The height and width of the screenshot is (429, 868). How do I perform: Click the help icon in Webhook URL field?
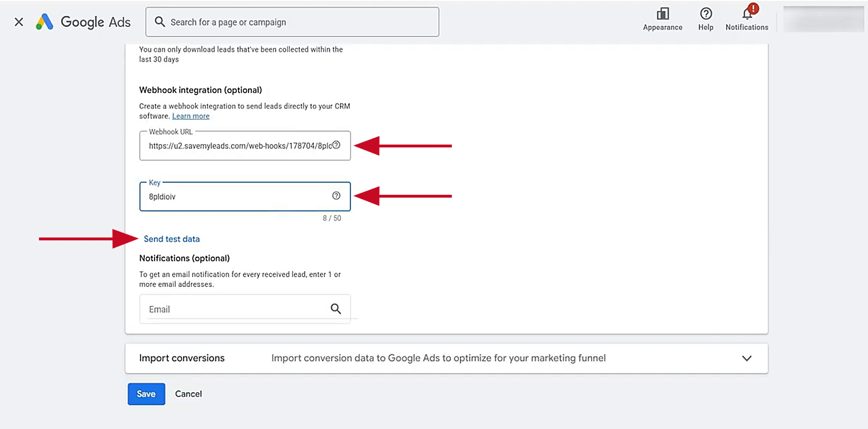(336, 145)
